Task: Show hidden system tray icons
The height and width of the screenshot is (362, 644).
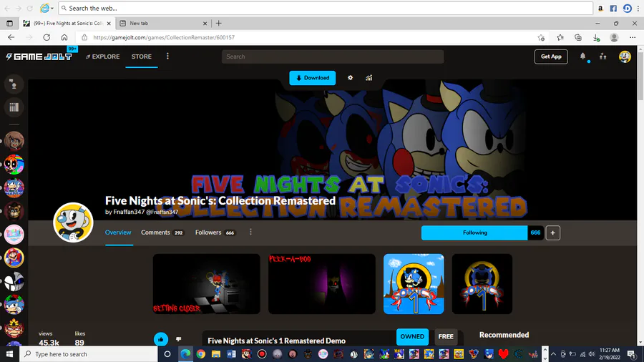Action: [553, 354]
